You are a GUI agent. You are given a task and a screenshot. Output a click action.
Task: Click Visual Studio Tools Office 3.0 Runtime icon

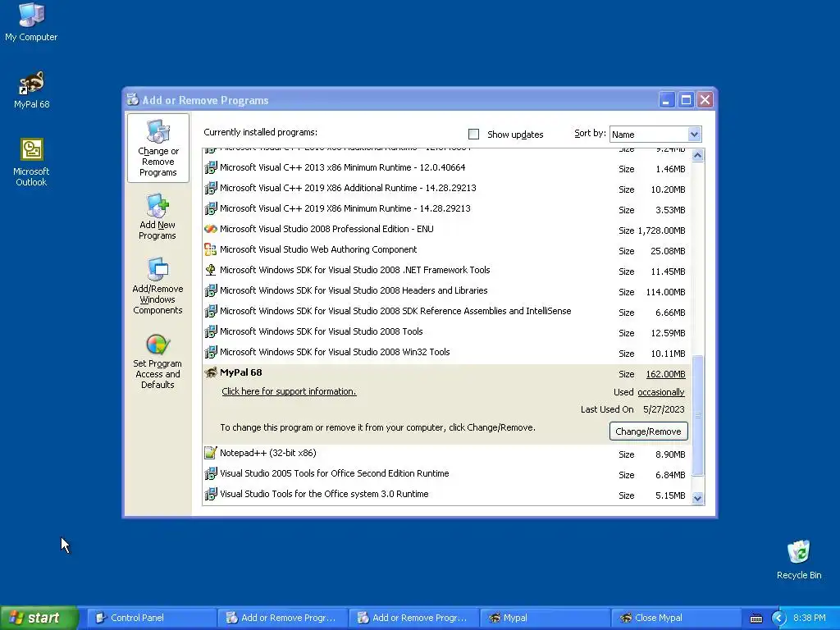pyautogui.click(x=211, y=494)
